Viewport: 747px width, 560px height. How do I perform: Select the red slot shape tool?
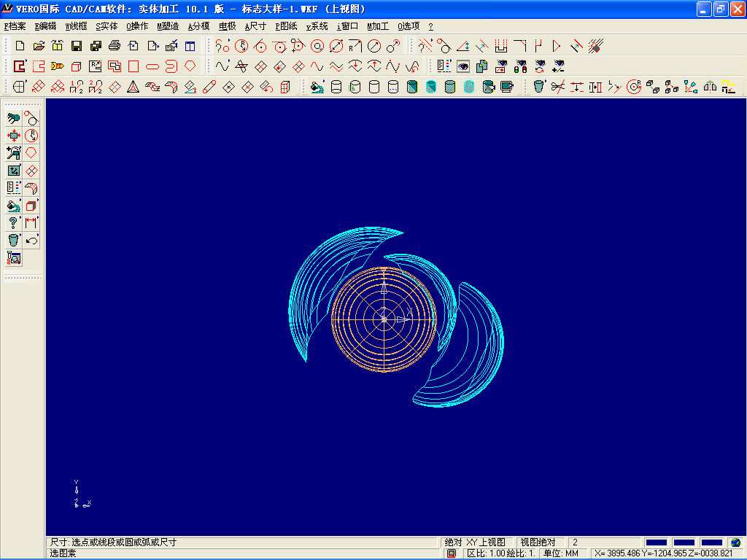[152, 66]
